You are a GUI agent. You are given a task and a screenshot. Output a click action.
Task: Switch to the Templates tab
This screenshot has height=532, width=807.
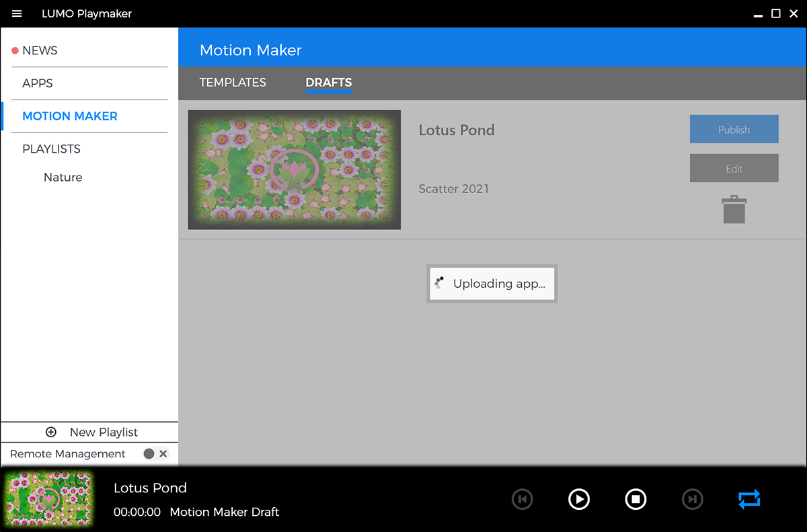tap(233, 83)
